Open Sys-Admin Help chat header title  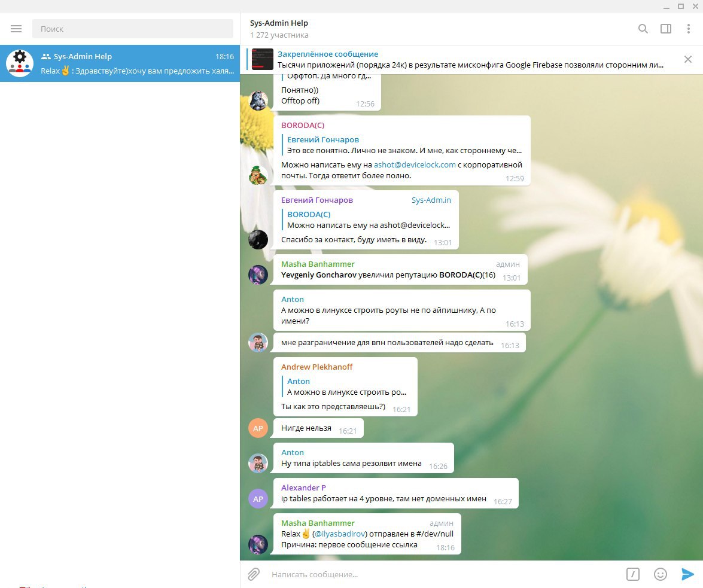click(279, 23)
